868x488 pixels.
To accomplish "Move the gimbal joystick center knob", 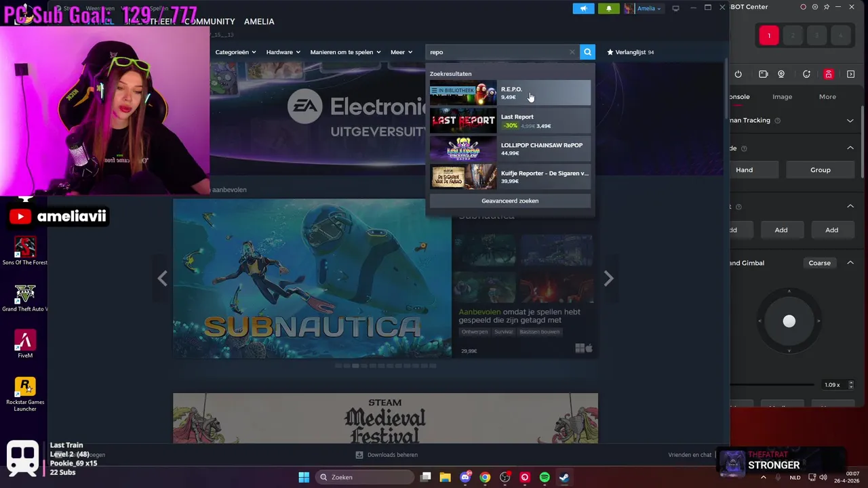I will pyautogui.click(x=789, y=321).
